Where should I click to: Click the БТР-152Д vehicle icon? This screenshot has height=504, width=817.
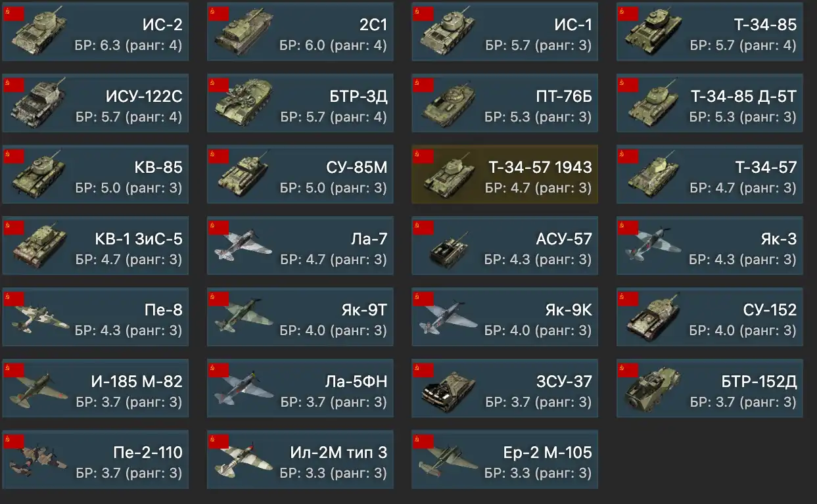[x=652, y=388]
